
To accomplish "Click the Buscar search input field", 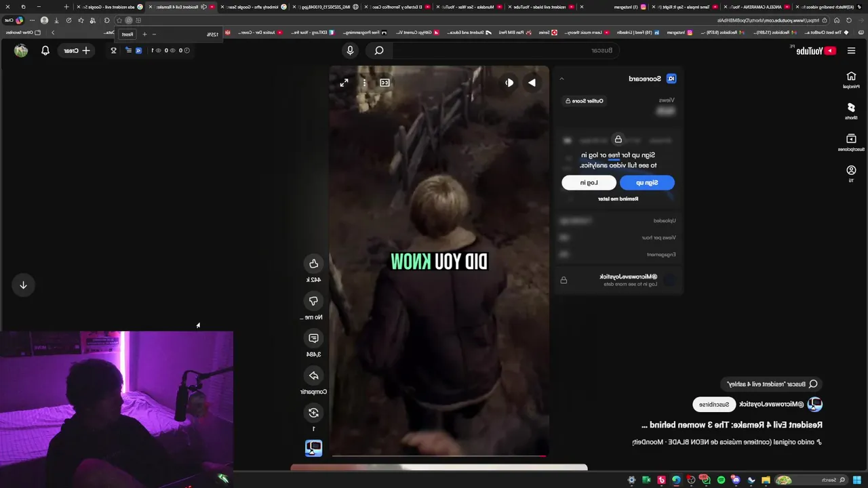I will pos(505,50).
